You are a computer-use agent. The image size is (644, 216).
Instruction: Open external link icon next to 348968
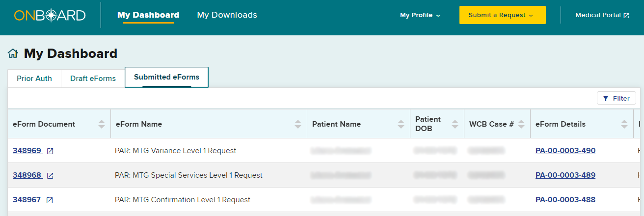[x=50, y=176]
